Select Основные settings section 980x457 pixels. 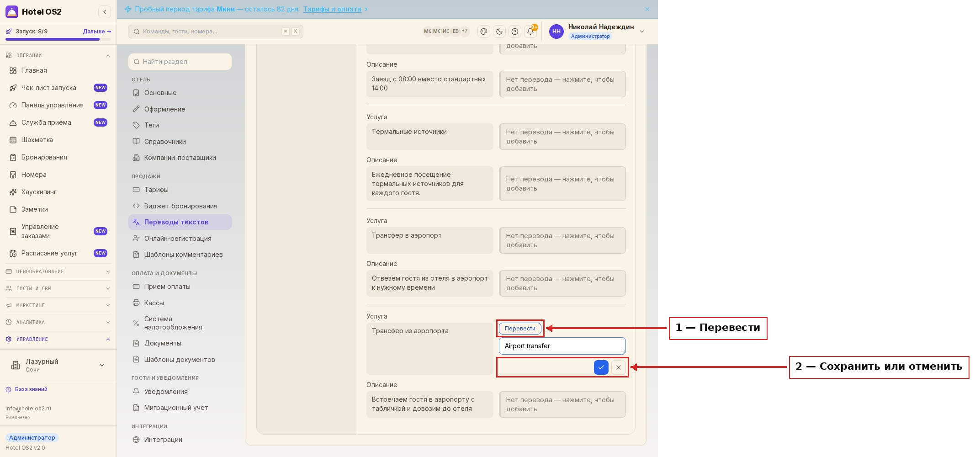[x=180, y=93]
